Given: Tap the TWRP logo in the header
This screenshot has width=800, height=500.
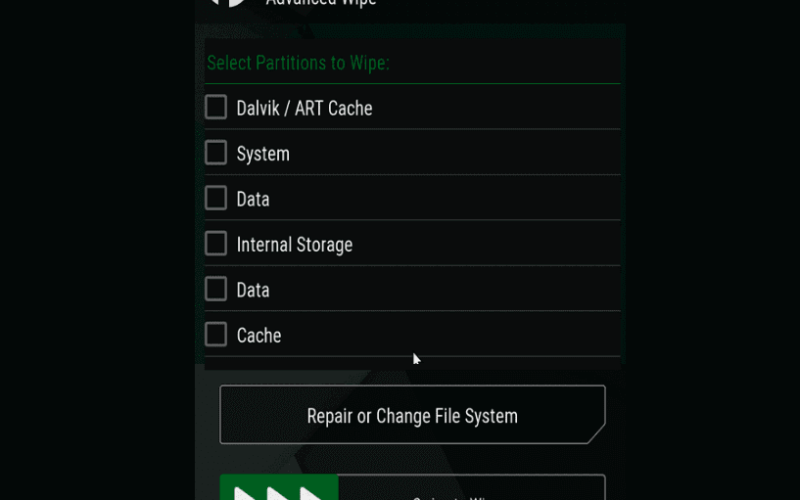Looking at the screenshot, I should pyautogui.click(x=229, y=3).
